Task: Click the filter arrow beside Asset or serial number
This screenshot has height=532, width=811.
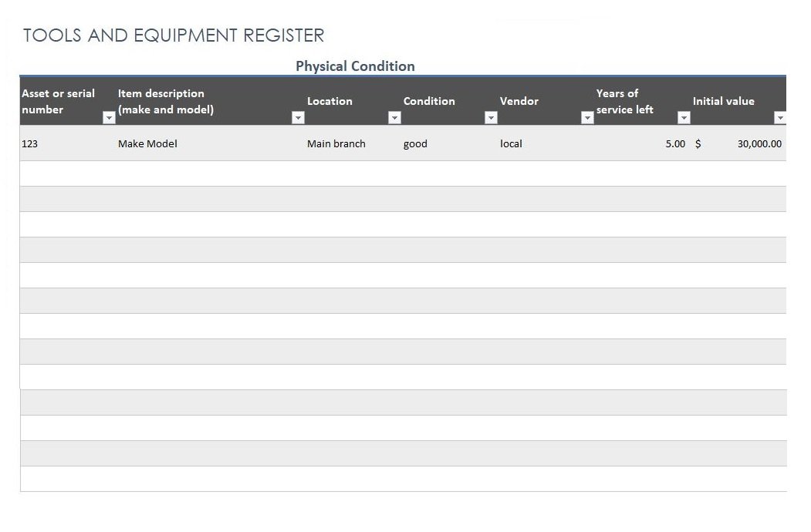Action: pyautogui.click(x=108, y=117)
